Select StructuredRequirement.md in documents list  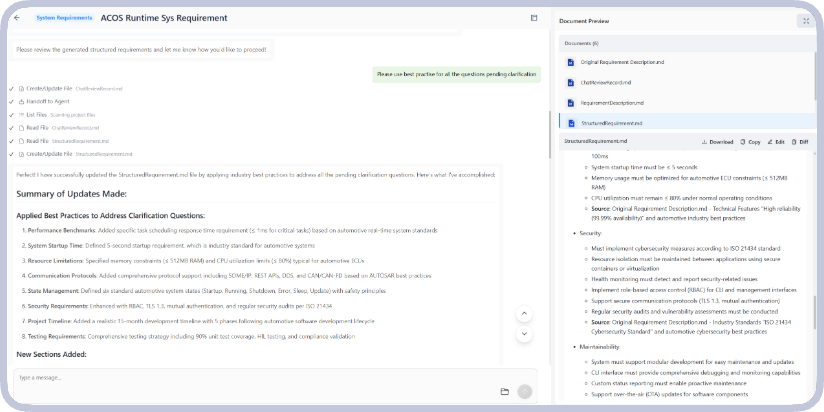pos(611,123)
